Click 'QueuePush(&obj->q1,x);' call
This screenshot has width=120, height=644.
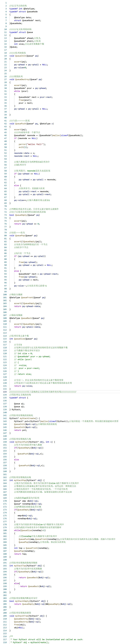point(31,454)
